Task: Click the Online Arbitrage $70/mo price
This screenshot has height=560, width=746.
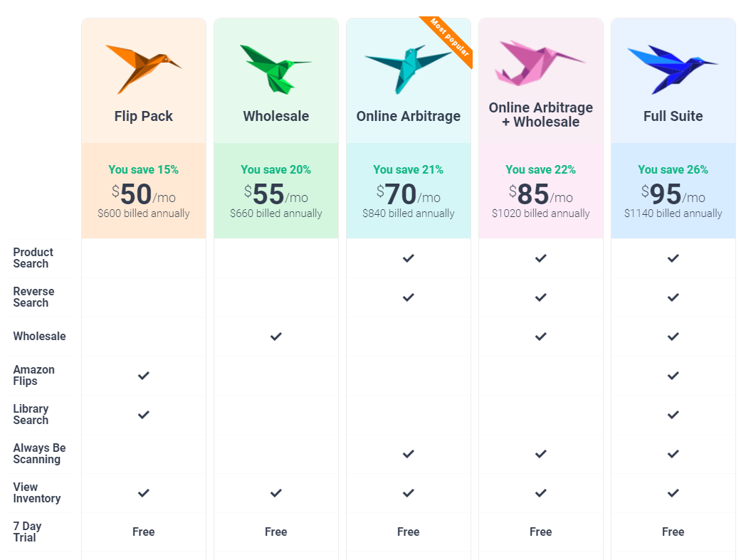Action: tap(409, 194)
